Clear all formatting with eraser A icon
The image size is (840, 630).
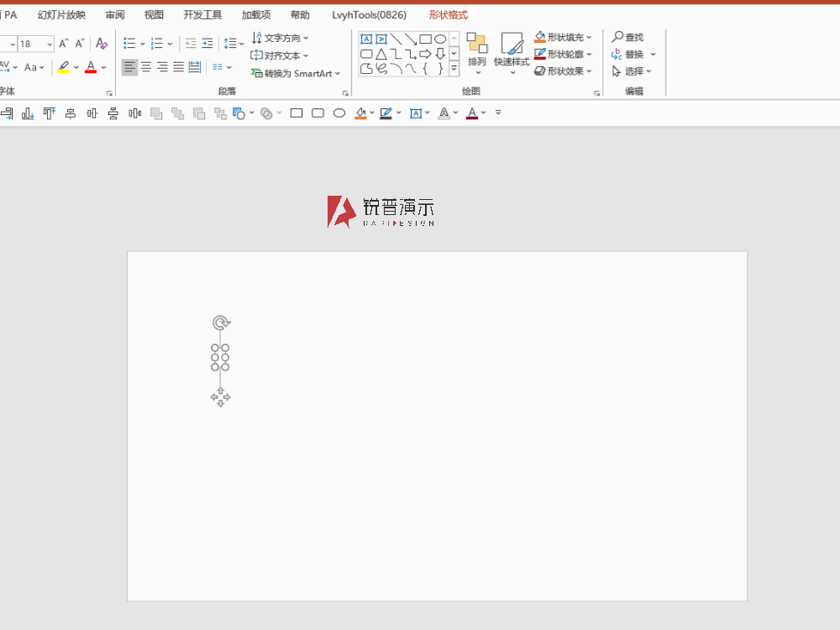click(102, 44)
